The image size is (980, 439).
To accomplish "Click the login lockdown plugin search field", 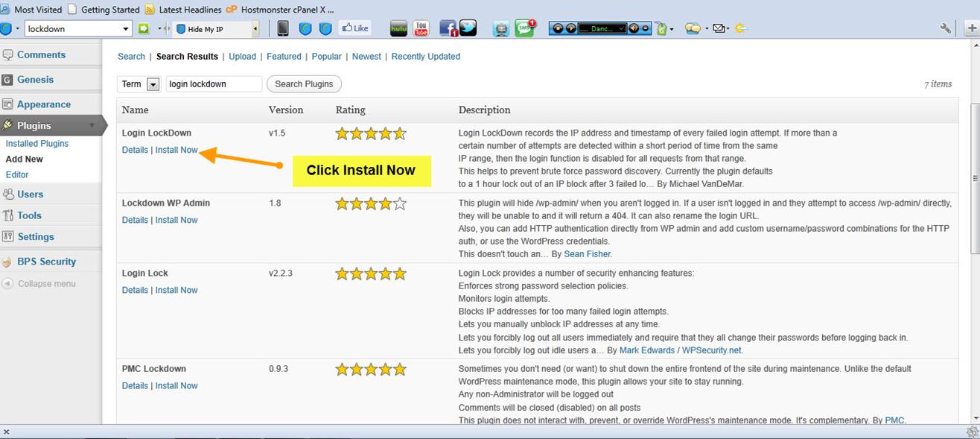I will (x=214, y=84).
